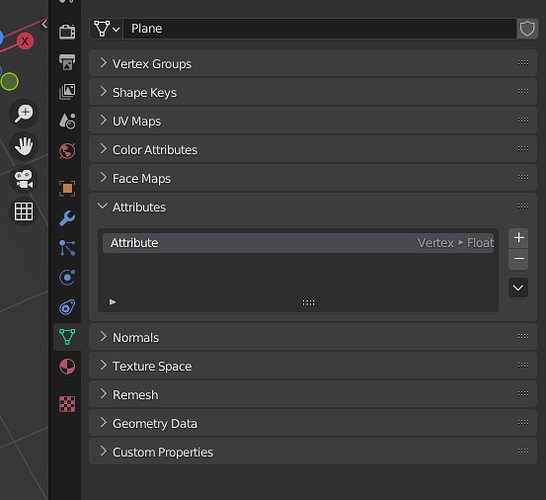The image size is (546, 500).
Task: Toggle orthographic grid view button
Action: [x=24, y=211]
